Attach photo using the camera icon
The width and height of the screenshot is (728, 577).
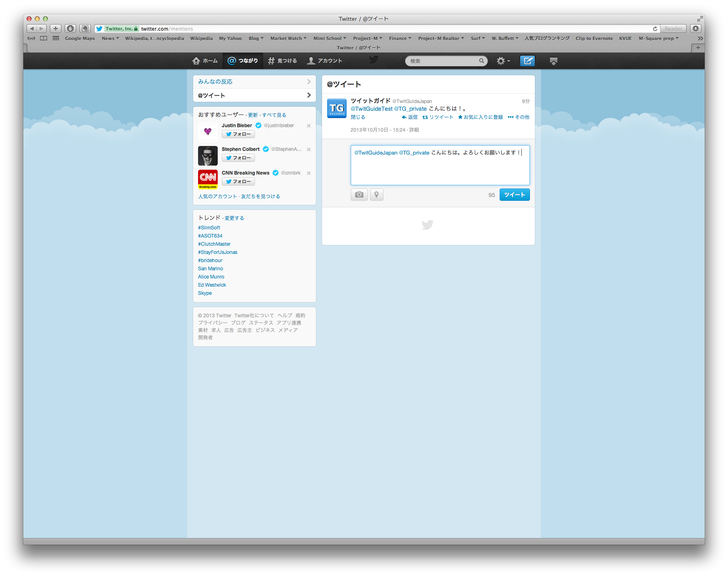(x=359, y=195)
